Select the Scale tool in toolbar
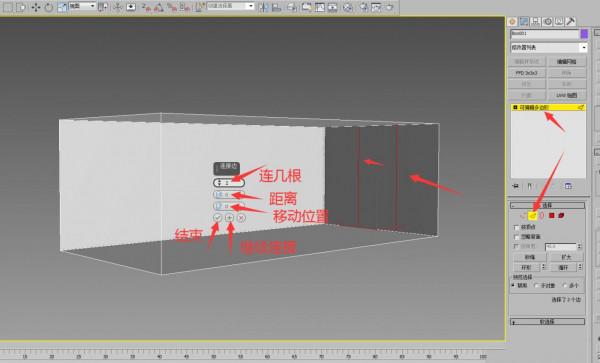 pos(62,7)
